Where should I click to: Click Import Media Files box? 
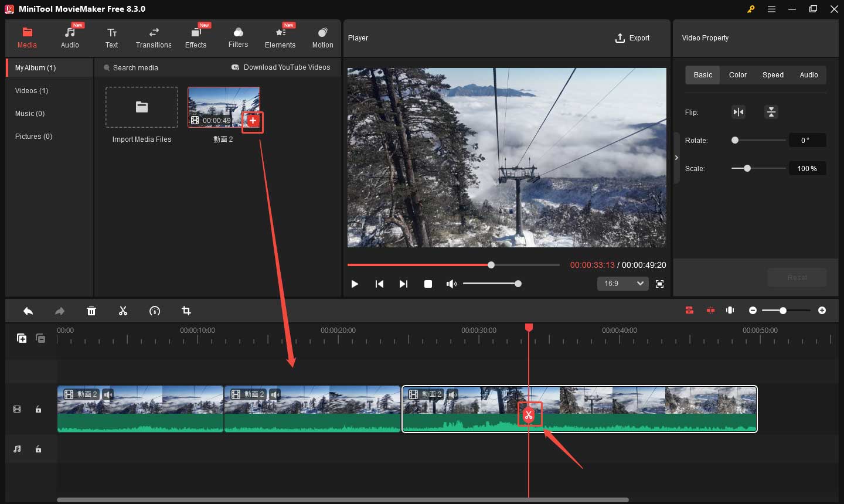[142, 107]
